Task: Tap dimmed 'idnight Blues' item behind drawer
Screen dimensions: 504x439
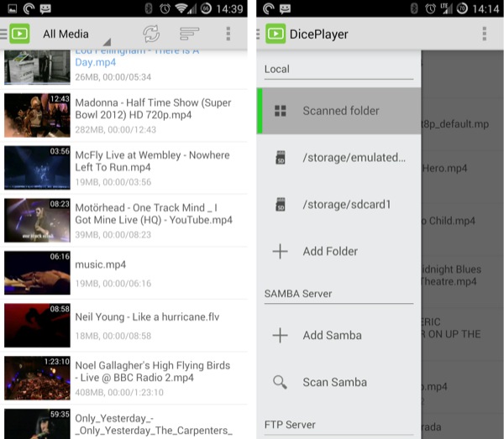Action: coord(451,269)
